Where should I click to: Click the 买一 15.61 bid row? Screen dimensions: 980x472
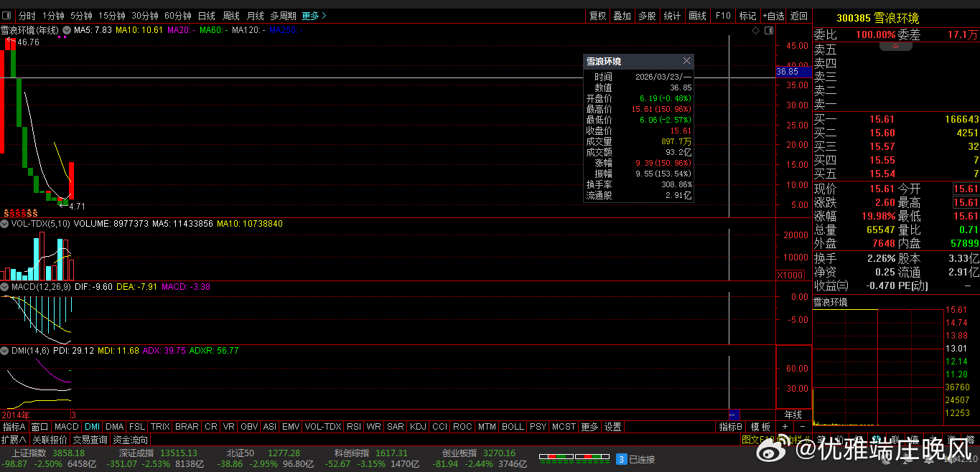point(896,119)
